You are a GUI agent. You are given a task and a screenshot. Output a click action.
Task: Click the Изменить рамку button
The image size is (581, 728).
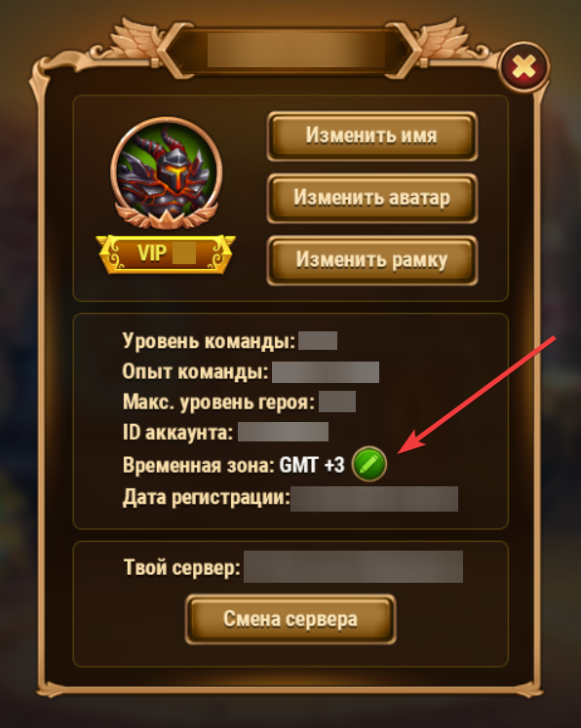[372, 260]
